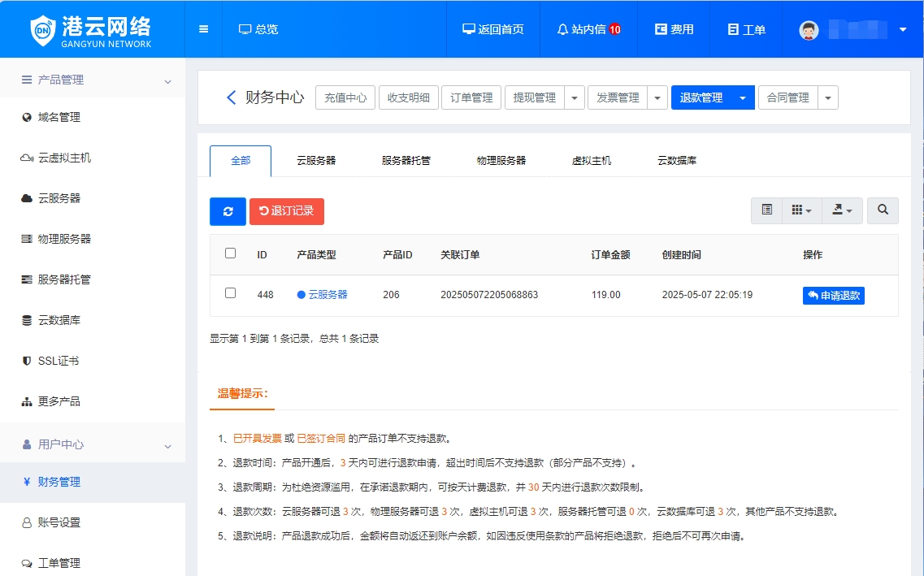
Task: Switch to the 云服务器 tab
Action: coord(316,161)
